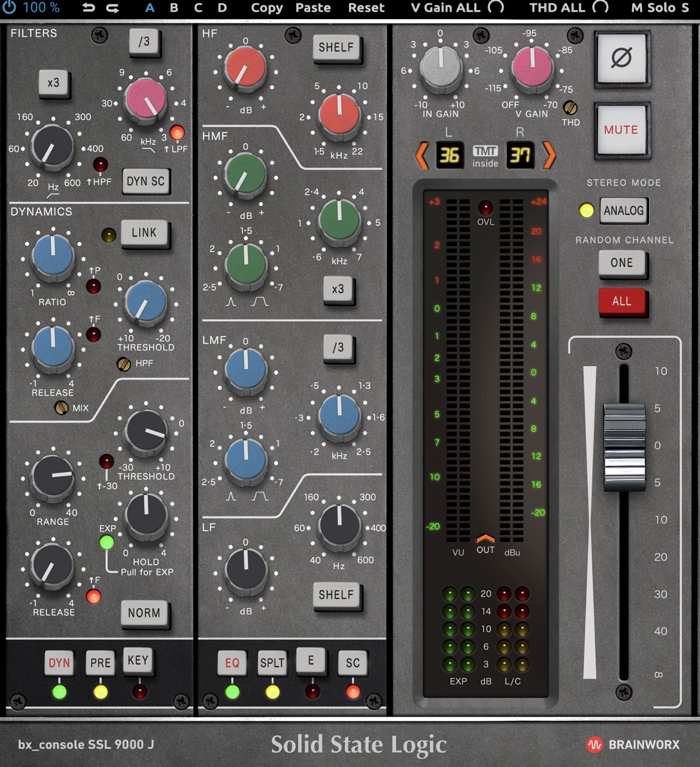Toggle the DYN compressor on

[x=59, y=663]
